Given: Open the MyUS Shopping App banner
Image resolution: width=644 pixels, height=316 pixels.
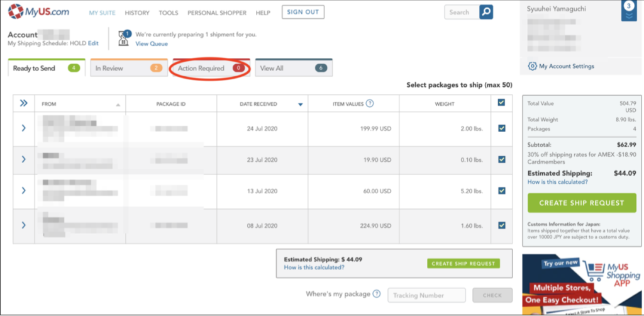Looking at the screenshot, I should coord(582,285).
